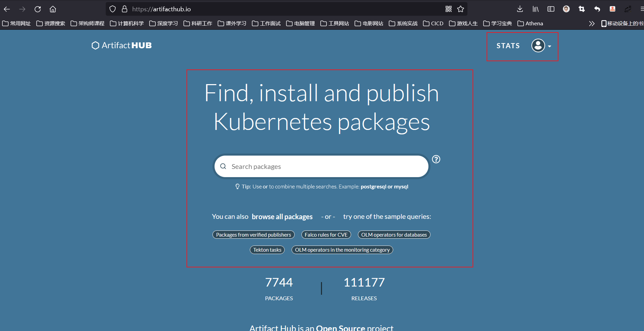Click the Open Source link
The width and height of the screenshot is (644, 331).
pyautogui.click(x=340, y=328)
